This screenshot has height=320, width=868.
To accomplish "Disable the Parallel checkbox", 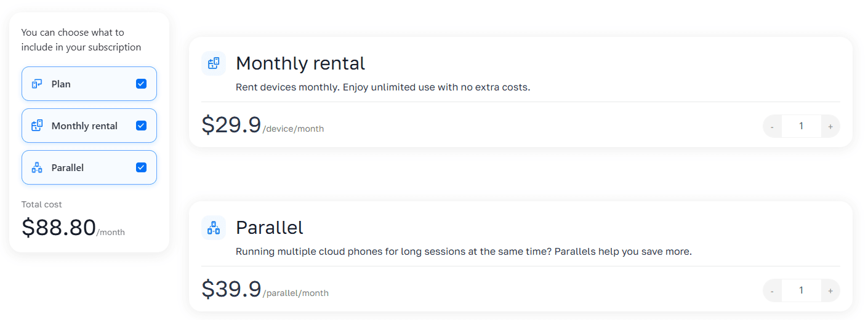I will [x=141, y=167].
